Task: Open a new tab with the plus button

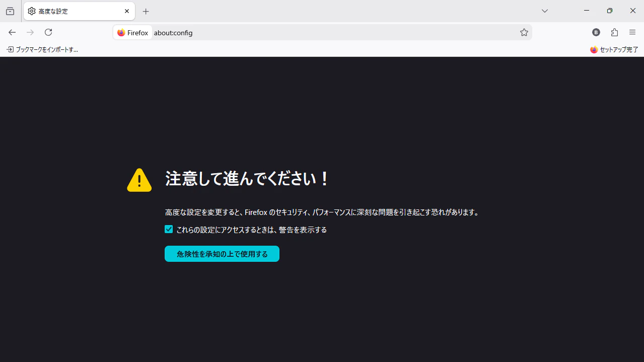Action: [x=146, y=11]
